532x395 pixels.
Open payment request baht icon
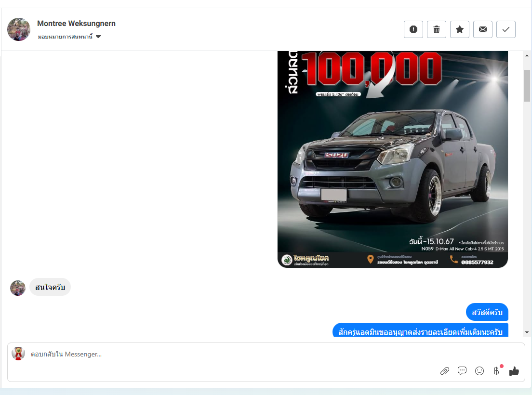[497, 371]
